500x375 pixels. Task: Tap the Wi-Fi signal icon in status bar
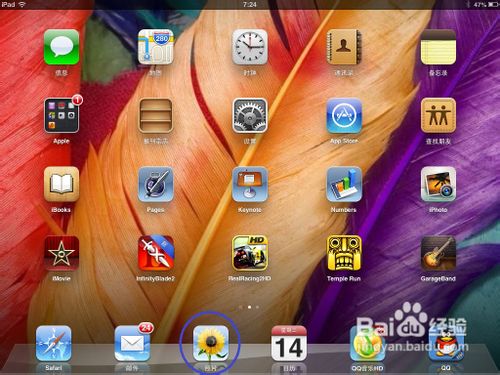click(22, 5)
